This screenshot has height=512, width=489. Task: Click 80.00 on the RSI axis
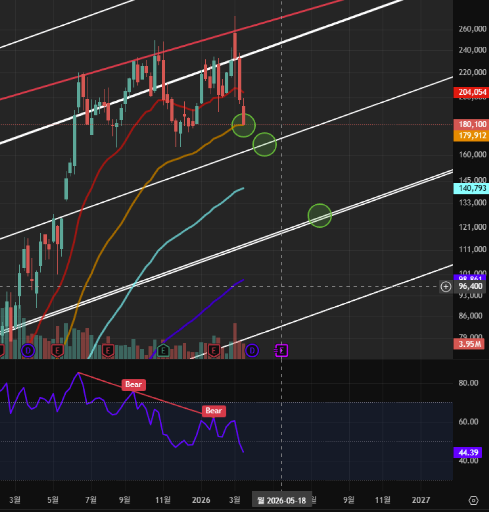(468, 383)
